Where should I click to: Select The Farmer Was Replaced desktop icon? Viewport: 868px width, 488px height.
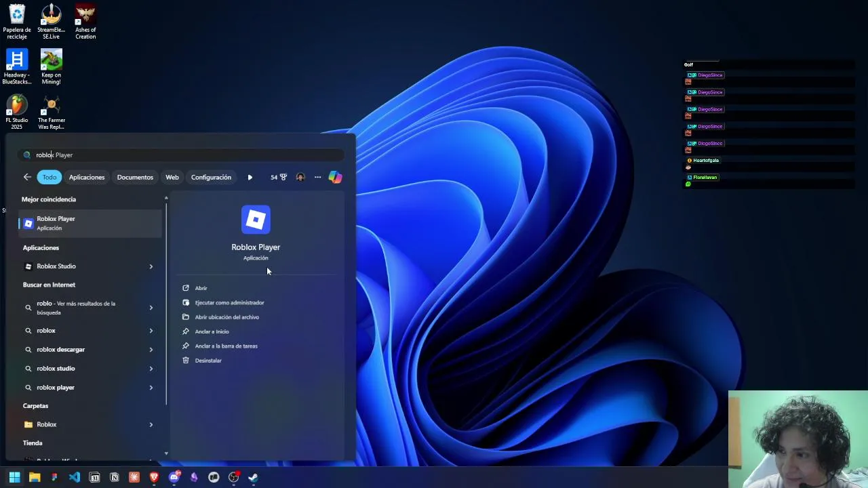pos(52,113)
